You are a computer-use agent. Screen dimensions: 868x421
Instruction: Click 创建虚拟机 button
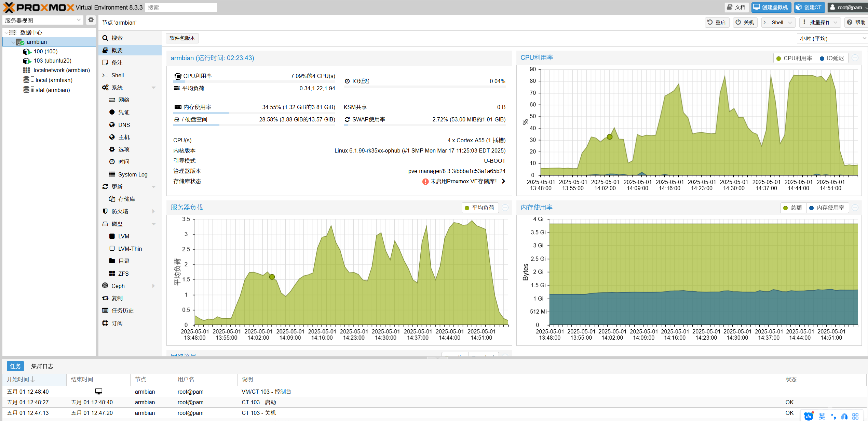pos(771,7)
